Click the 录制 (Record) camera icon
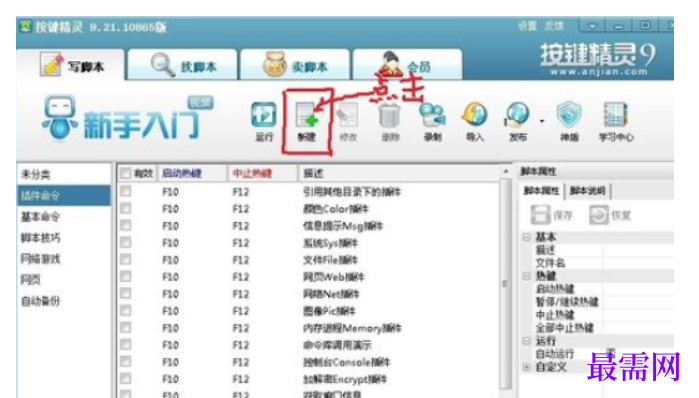Image resolution: width=699 pixels, height=398 pixels. (432, 115)
